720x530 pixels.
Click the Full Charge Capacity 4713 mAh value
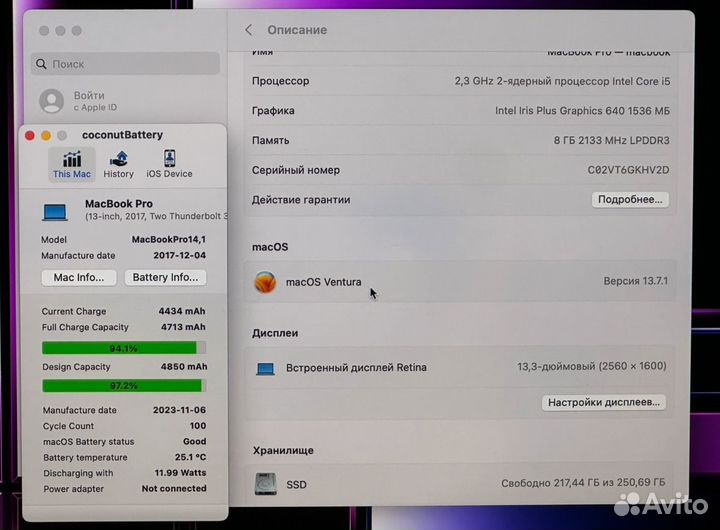183,327
